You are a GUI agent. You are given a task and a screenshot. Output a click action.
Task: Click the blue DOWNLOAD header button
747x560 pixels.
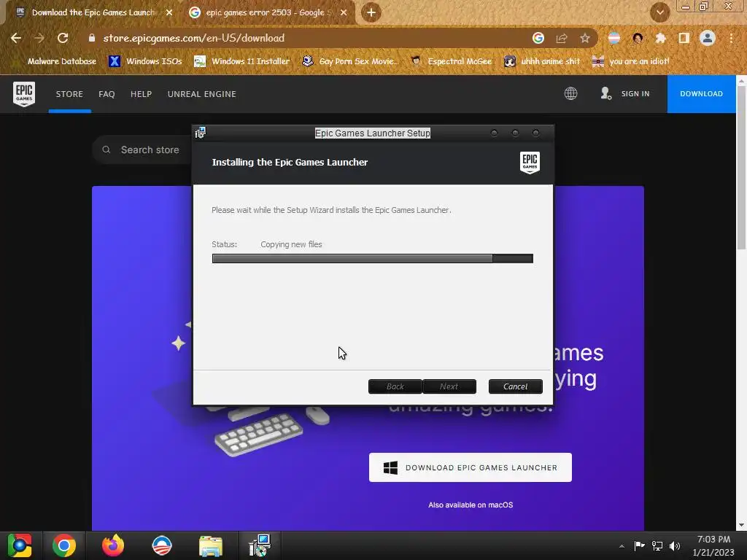click(x=701, y=94)
